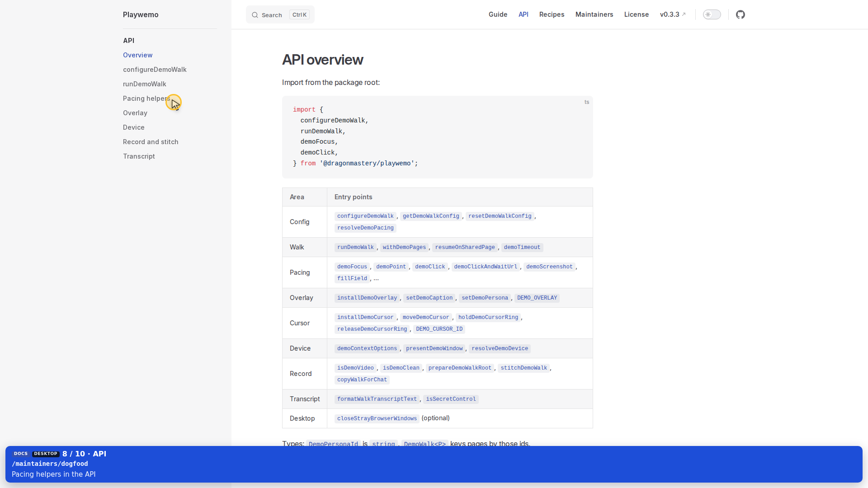Image resolution: width=868 pixels, height=488 pixels.
Task: Click the demoClick link in the table
Action: point(430,267)
